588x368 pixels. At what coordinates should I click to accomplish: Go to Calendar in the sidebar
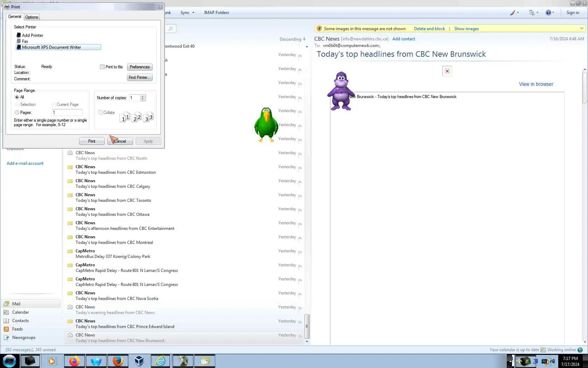tap(20, 312)
